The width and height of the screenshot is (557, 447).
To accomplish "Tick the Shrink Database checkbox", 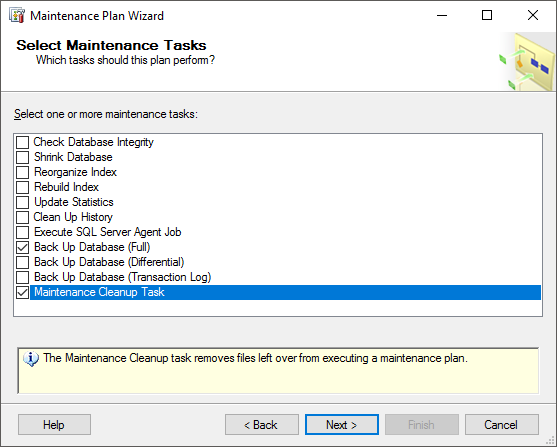I will (22, 157).
